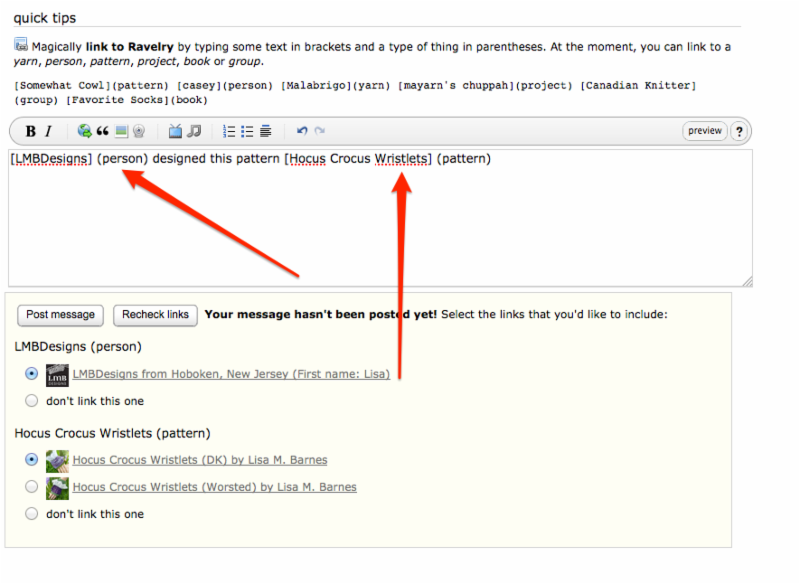Click the preview button
Image resolution: width=800 pixels, height=584 pixels.
705,131
